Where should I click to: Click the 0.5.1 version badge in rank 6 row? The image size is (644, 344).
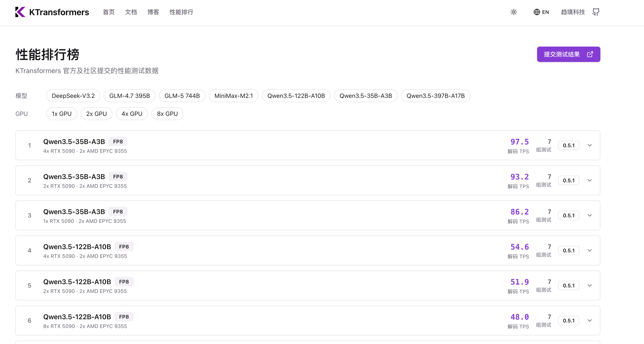tap(569, 320)
